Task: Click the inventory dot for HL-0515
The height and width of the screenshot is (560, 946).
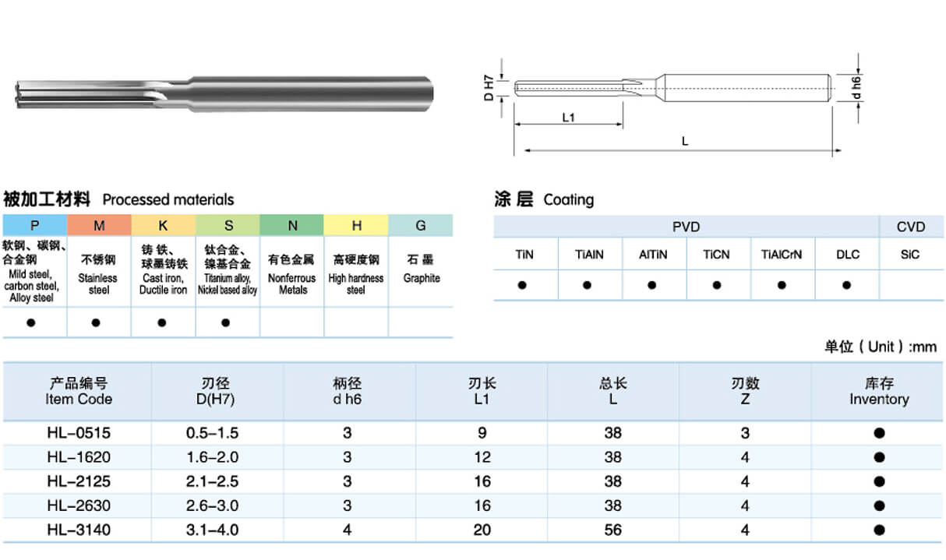Action: pos(879,433)
